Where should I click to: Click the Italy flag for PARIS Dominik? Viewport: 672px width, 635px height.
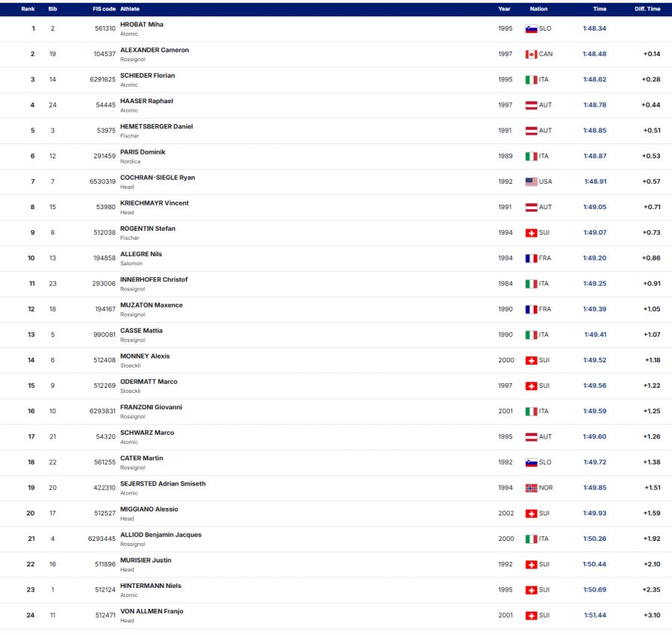tap(531, 156)
